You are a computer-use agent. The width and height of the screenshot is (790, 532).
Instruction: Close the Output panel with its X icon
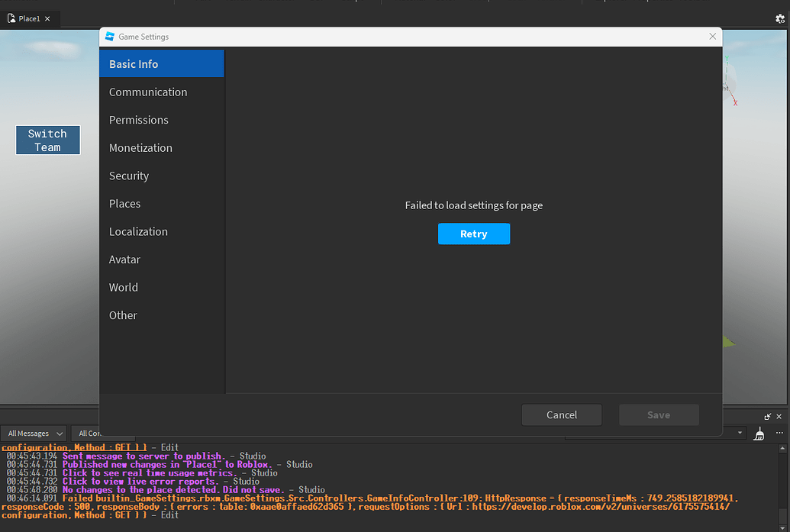pos(779,417)
